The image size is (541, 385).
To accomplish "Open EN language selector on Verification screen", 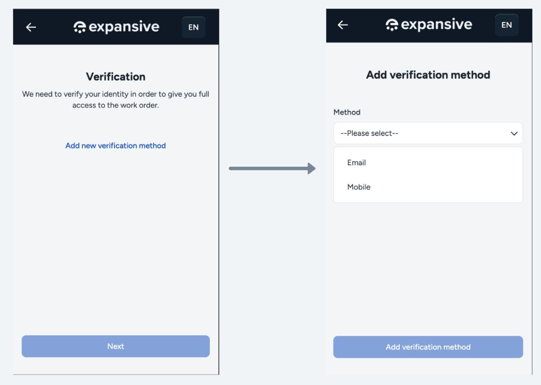I will pyautogui.click(x=194, y=27).
